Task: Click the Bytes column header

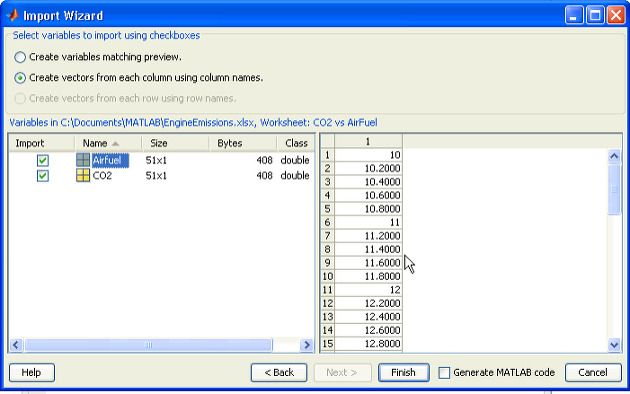Action: [x=243, y=143]
